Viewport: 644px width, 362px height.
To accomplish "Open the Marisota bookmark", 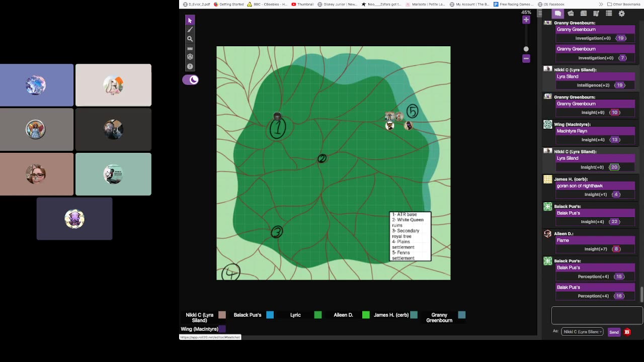I will (425, 4).
